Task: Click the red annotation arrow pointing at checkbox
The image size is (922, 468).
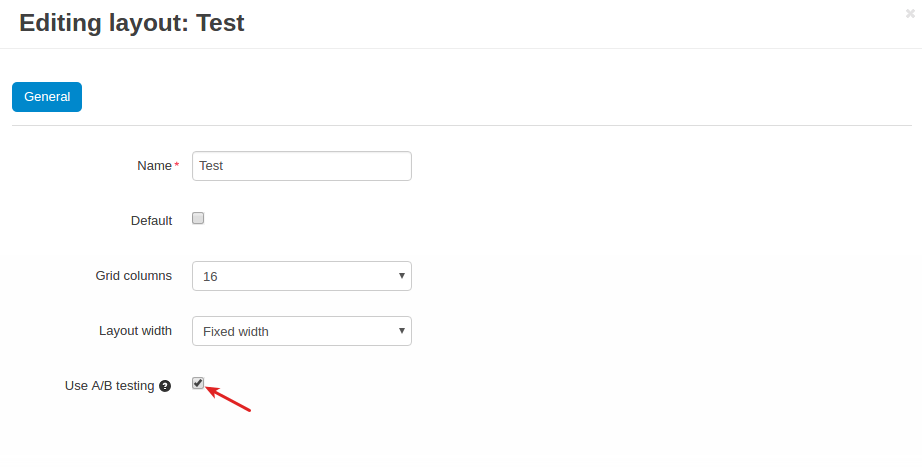Action: [228, 398]
